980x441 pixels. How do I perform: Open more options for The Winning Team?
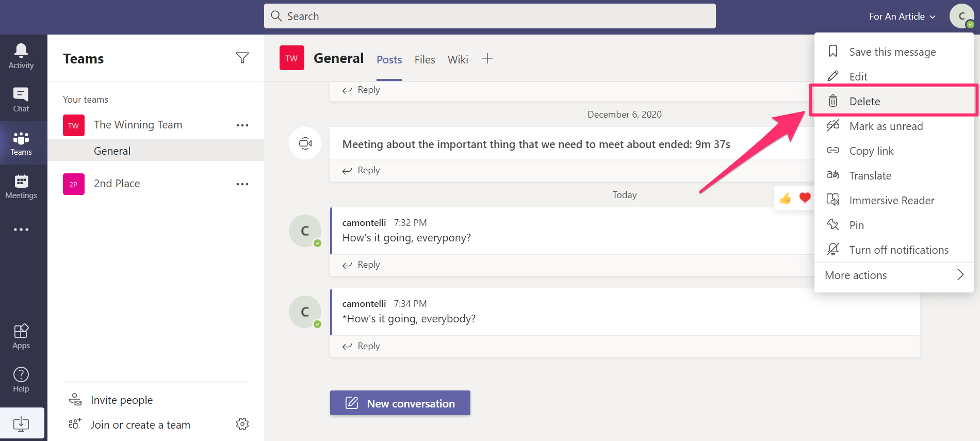tap(242, 125)
